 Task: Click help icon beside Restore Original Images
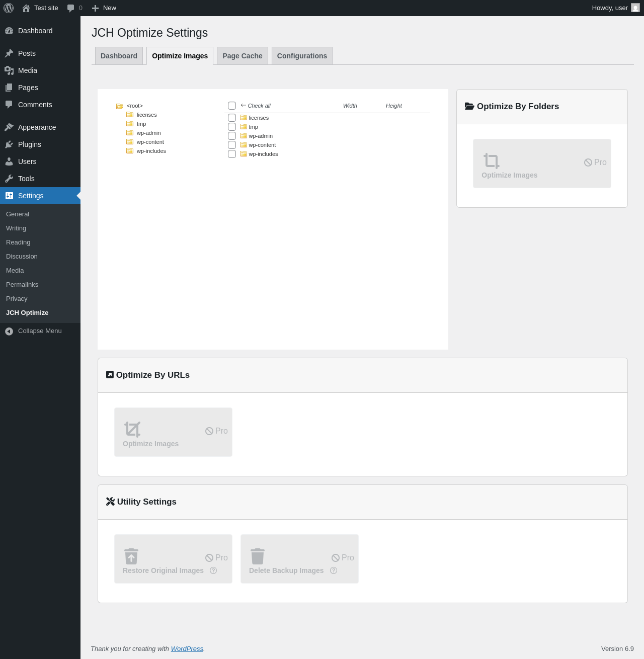213,570
